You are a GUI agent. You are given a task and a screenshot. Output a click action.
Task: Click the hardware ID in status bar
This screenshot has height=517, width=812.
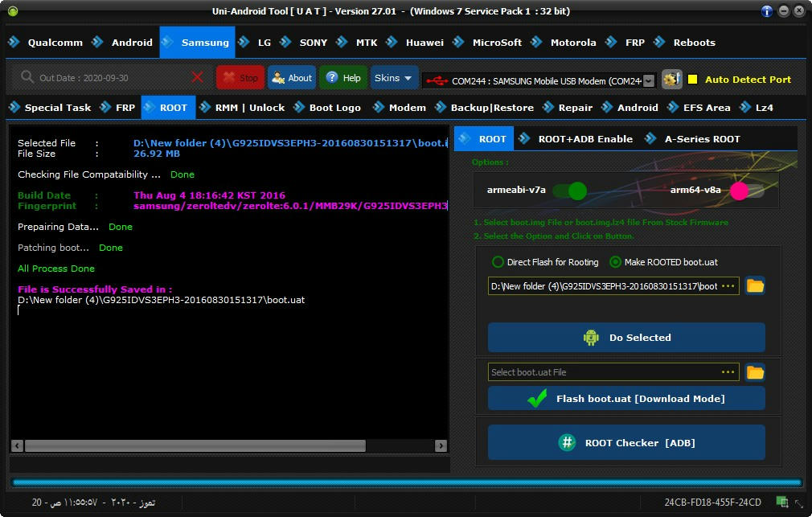click(712, 502)
